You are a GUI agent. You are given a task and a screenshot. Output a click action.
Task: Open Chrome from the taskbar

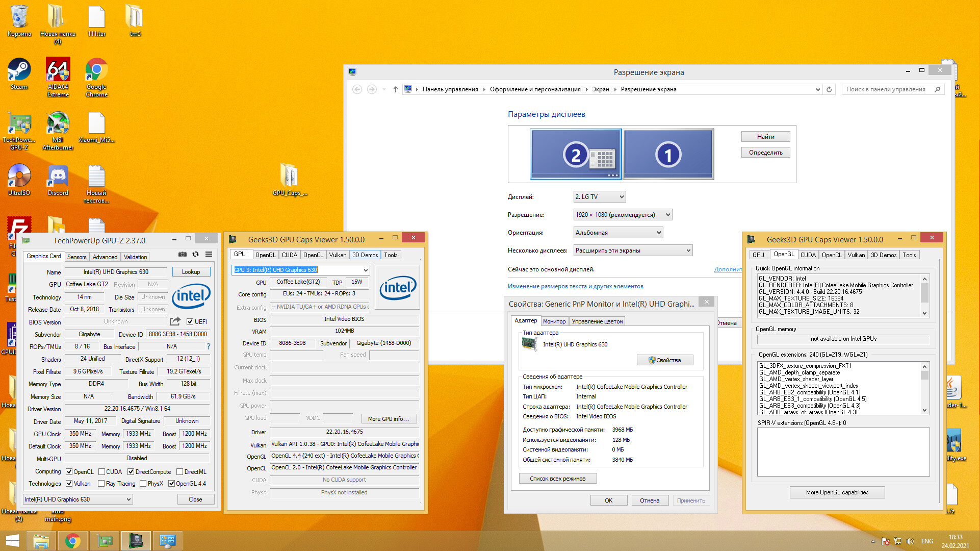[73, 541]
